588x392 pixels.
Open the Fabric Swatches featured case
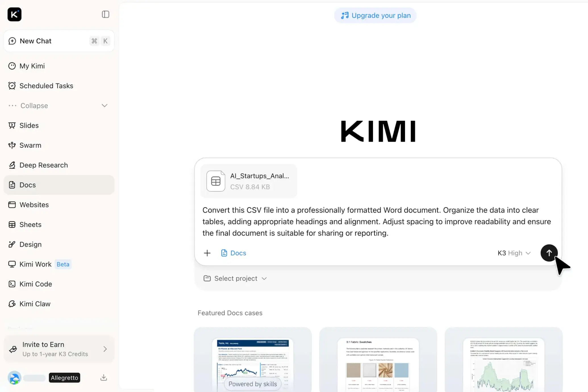pos(378,360)
